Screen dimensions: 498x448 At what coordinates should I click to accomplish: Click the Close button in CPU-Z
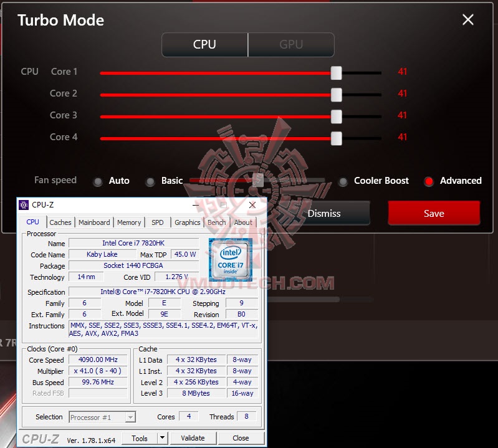click(241, 438)
